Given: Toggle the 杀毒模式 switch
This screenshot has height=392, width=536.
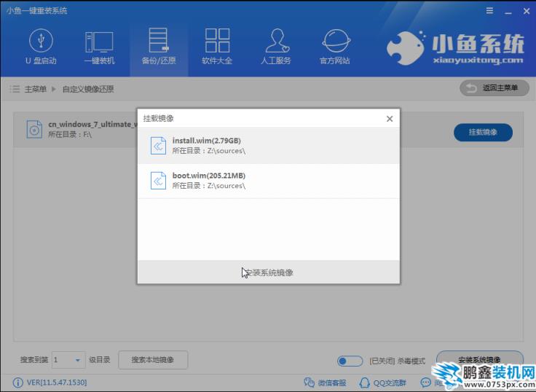Looking at the screenshot, I should [350, 361].
